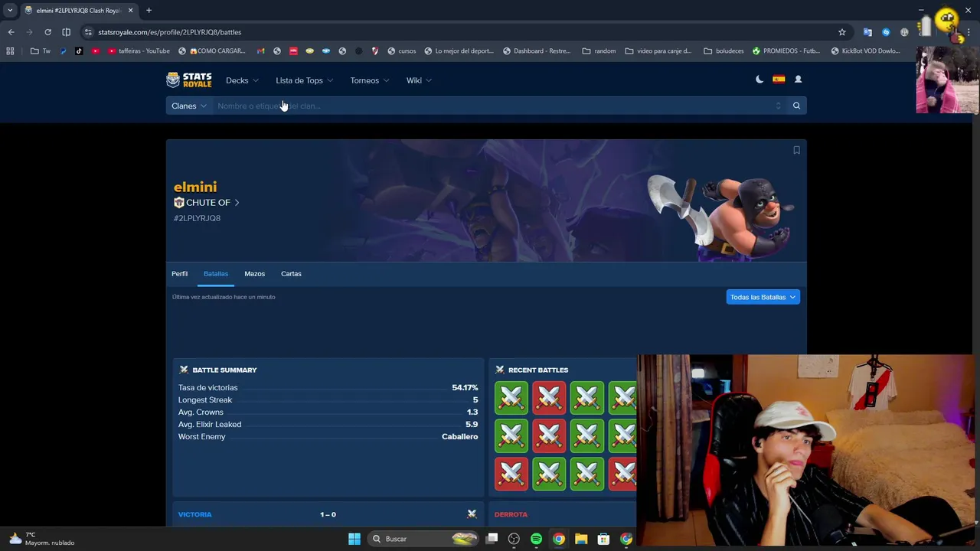Expand the Wiki menu
Screen dimensions: 980x551
point(419,80)
